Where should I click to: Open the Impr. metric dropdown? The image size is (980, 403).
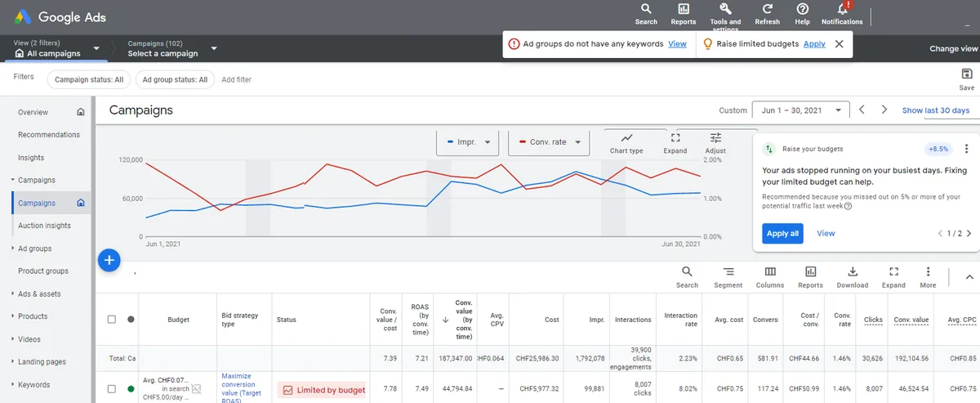pyautogui.click(x=467, y=142)
